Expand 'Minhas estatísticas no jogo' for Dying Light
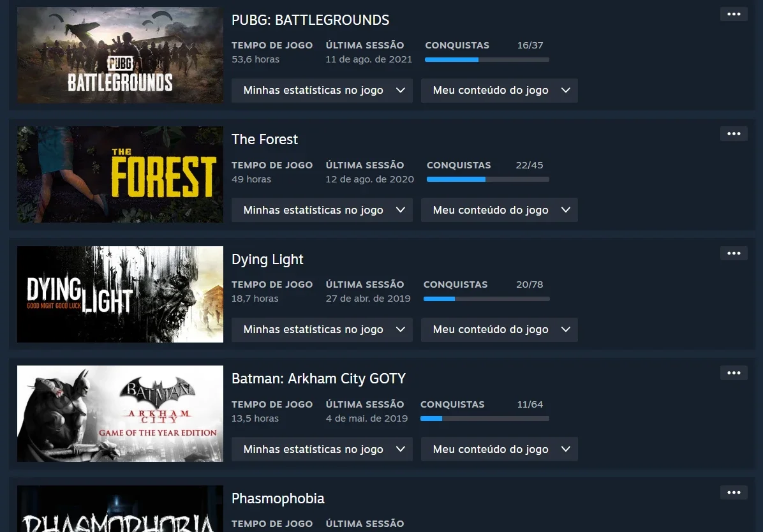 [x=322, y=330]
